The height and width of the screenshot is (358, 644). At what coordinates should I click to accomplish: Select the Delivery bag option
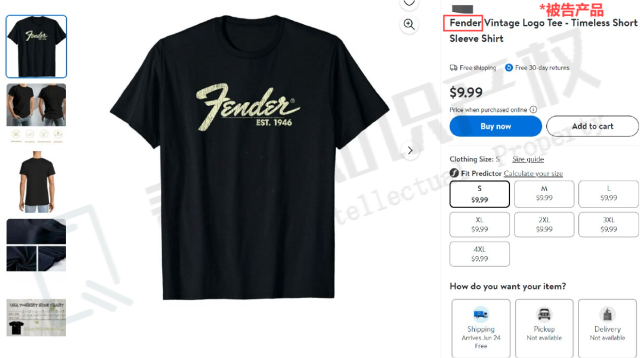click(608, 328)
